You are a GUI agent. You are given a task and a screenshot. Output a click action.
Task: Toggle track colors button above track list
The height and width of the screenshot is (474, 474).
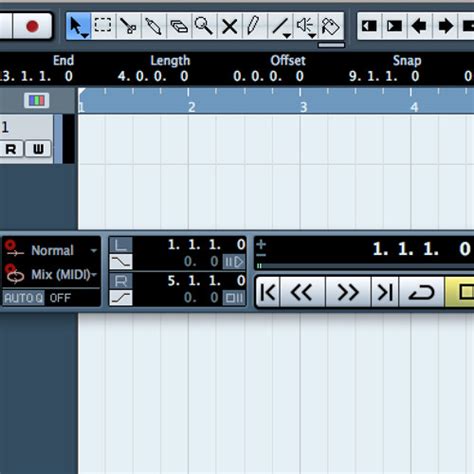tap(37, 100)
